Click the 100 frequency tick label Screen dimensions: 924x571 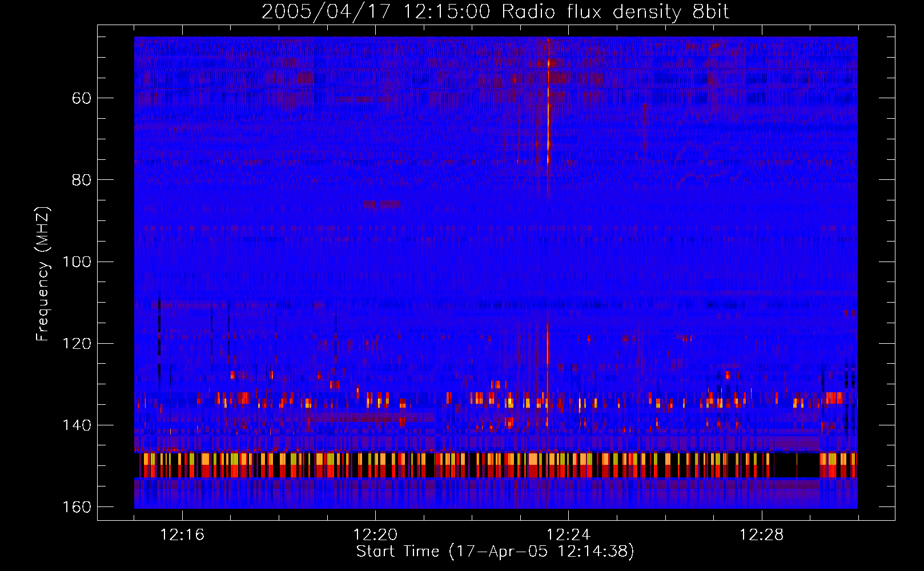[77, 262]
